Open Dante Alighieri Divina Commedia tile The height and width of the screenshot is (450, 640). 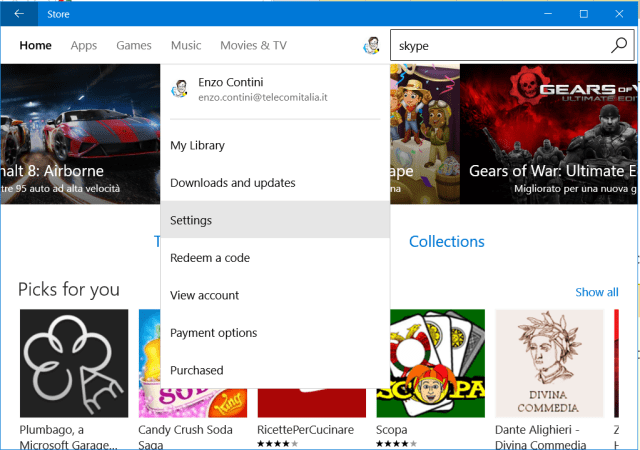pos(549,363)
